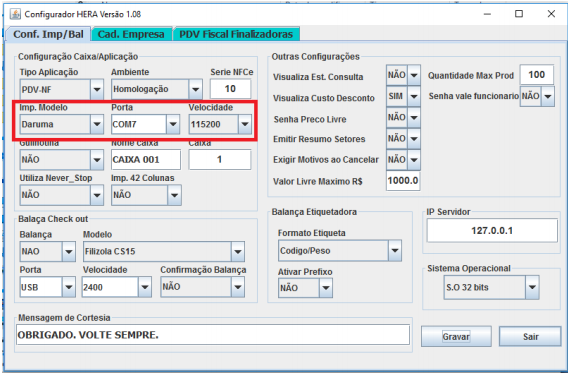Open the Guilhotina dropdown
Image resolution: width=568 pixels, height=373 pixels.
[x=62, y=160]
